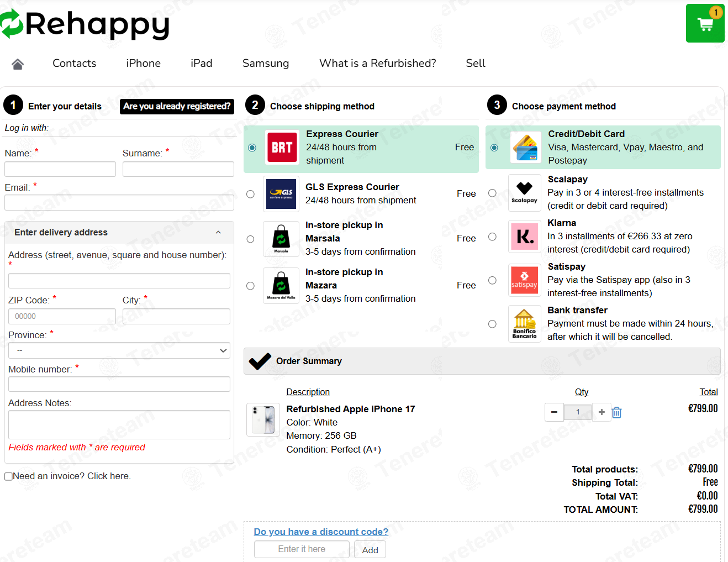Select Scalapay payment method

[x=492, y=193]
